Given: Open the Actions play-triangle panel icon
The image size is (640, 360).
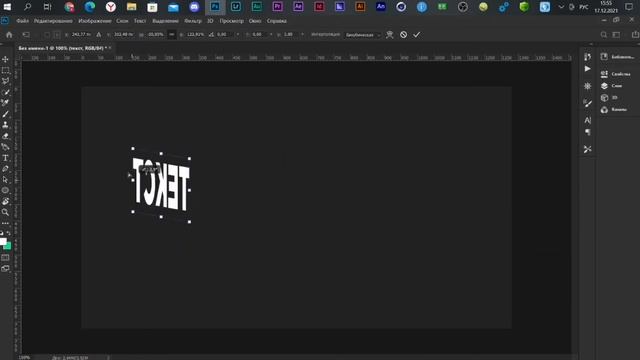Looking at the screenshot, I should click(x=587, y=69).
